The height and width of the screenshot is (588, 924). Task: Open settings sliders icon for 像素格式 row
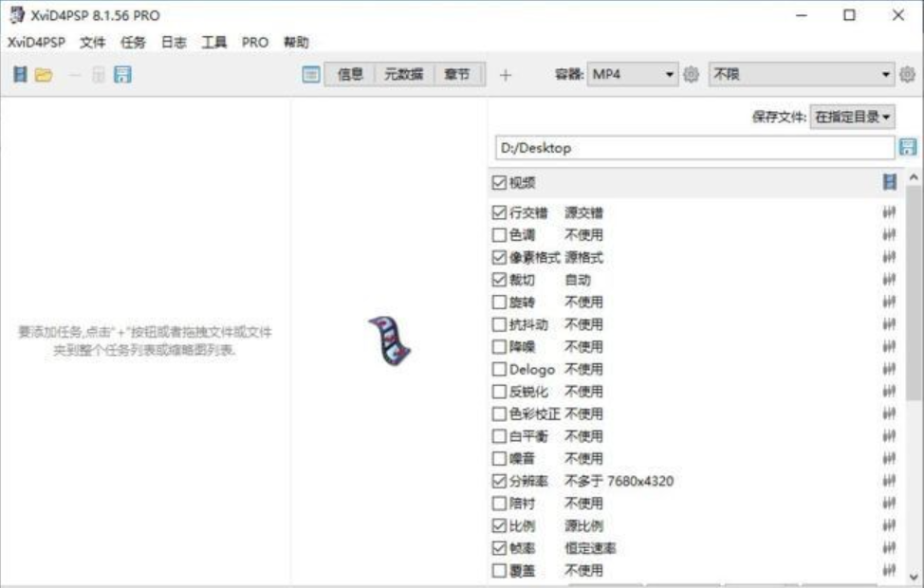pos(889,257)
